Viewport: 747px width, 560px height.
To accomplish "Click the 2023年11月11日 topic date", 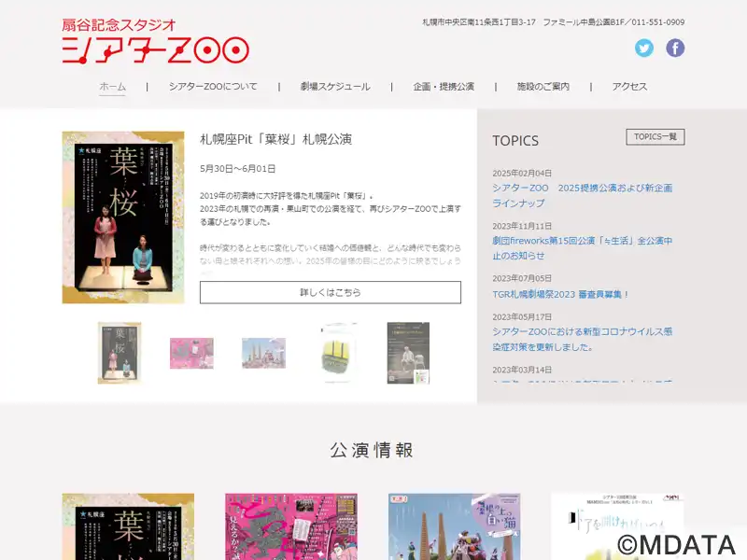I will point(522,226).
